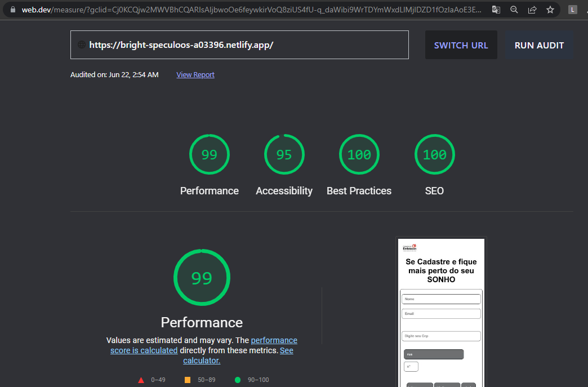Open the profile avatar labeled L
Screen dimensions: 588x387
572,10
